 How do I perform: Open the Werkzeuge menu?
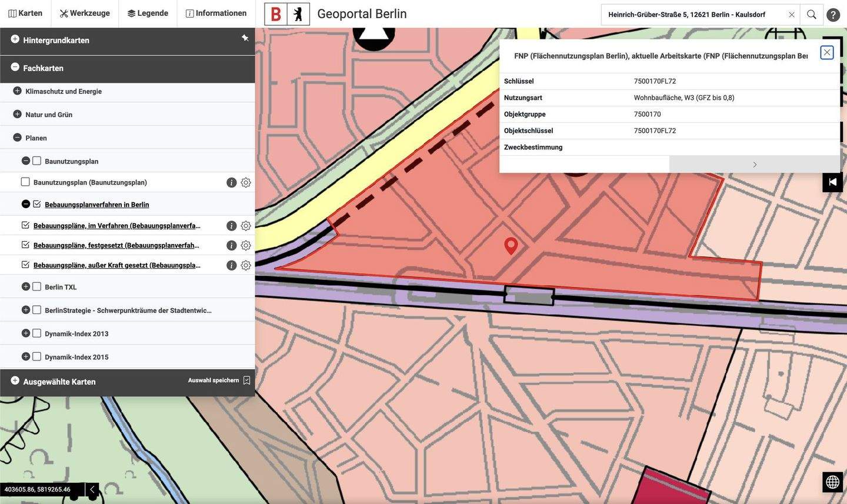pos(85,13)
